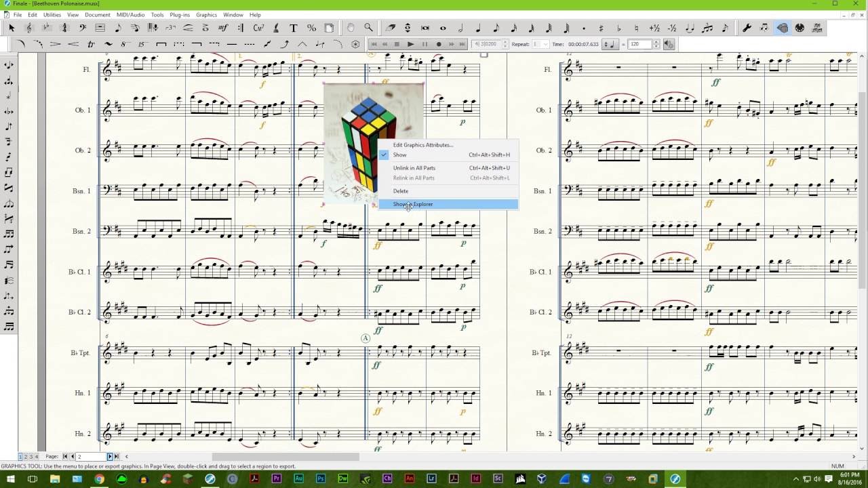Image resolution: width=868 pixels, height=488 pixels.
Task: Select the Resize tool (percent icon)
Action: click(311, 28)
